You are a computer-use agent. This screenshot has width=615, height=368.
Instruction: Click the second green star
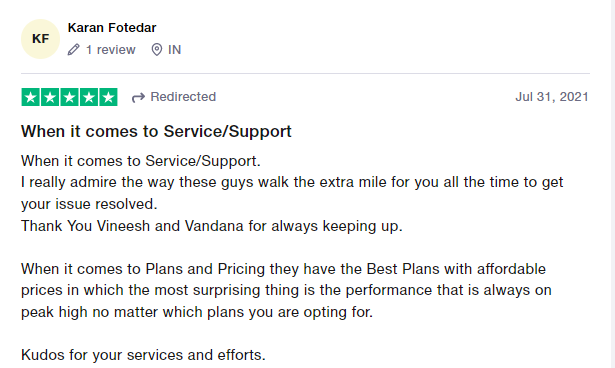[x=50, y=97]
